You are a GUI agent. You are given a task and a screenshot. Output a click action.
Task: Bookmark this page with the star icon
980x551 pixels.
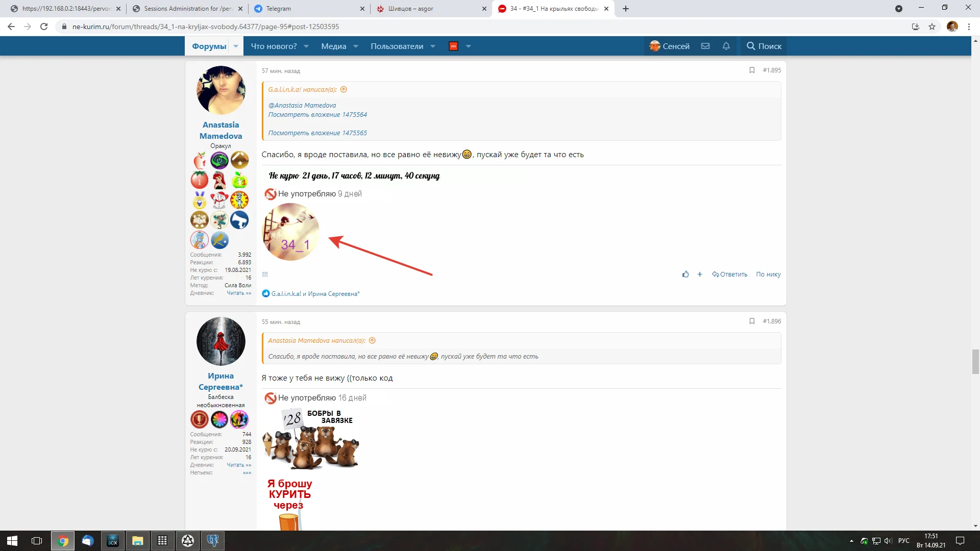[932, 27]
